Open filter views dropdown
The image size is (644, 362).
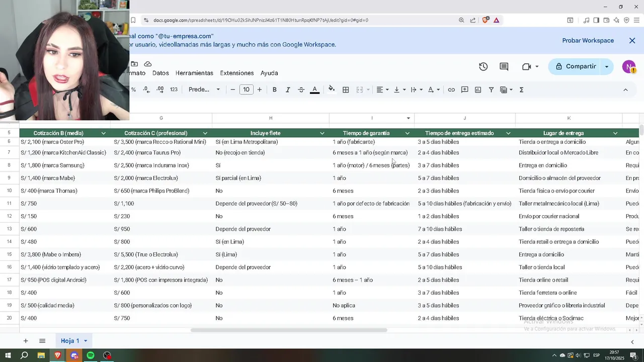tap(506, 89)
